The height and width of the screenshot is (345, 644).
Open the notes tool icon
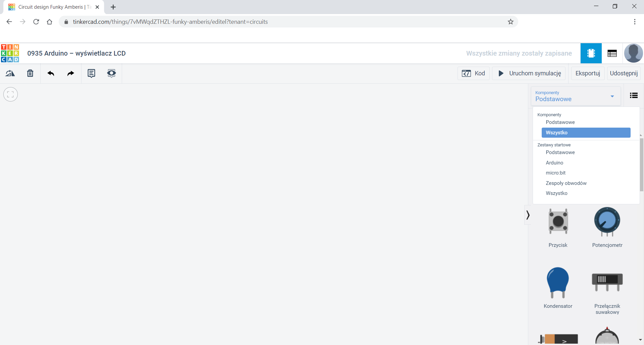(x=91, y=73)
